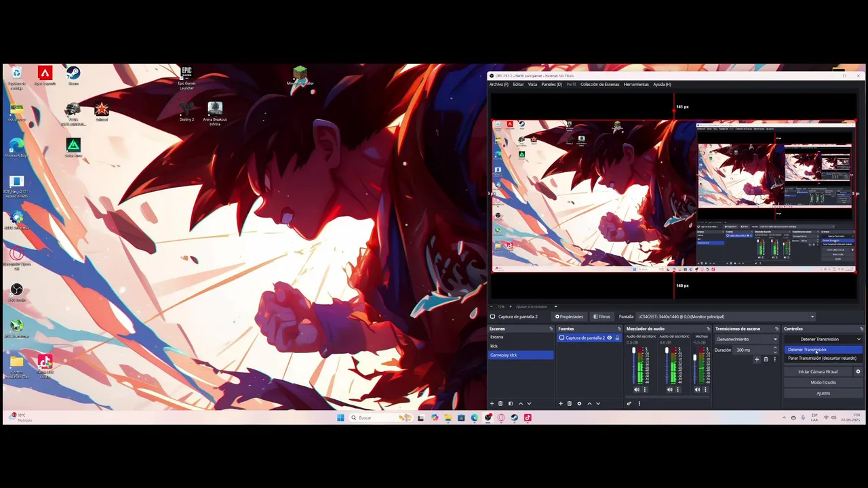
Task: Move source down in Fuentes toolbar
Action: tap(597, 403)
